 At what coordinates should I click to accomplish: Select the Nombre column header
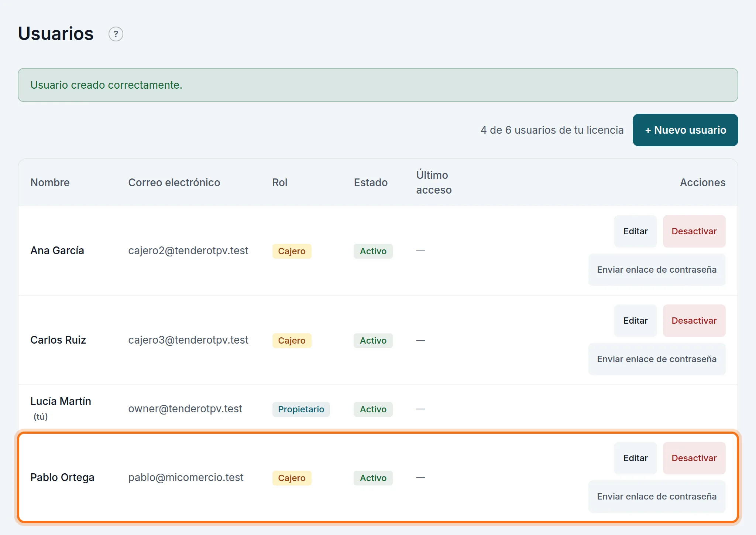(x=50, y=183)
